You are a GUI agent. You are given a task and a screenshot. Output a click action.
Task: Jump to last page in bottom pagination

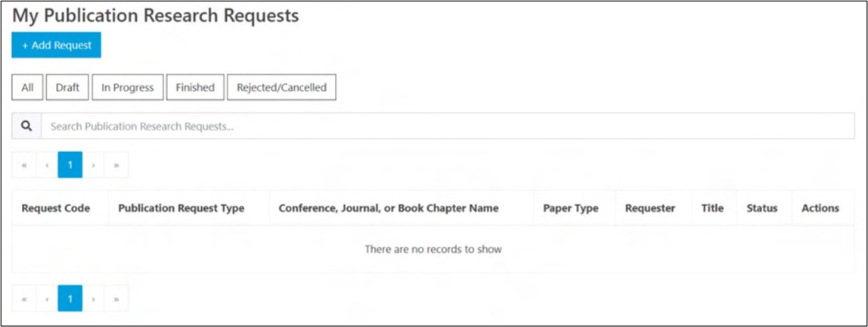click(116, 299)
